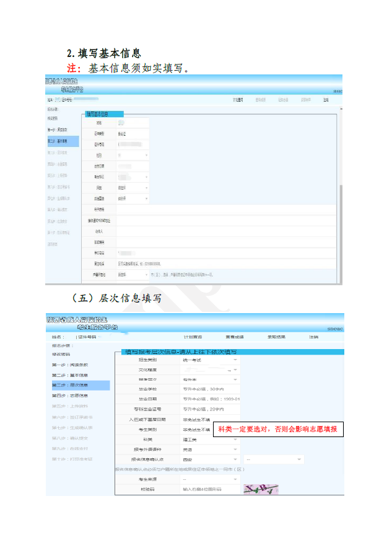Open the 考生来源 dropdown
392x558 pixels.
tap(209, 479)
